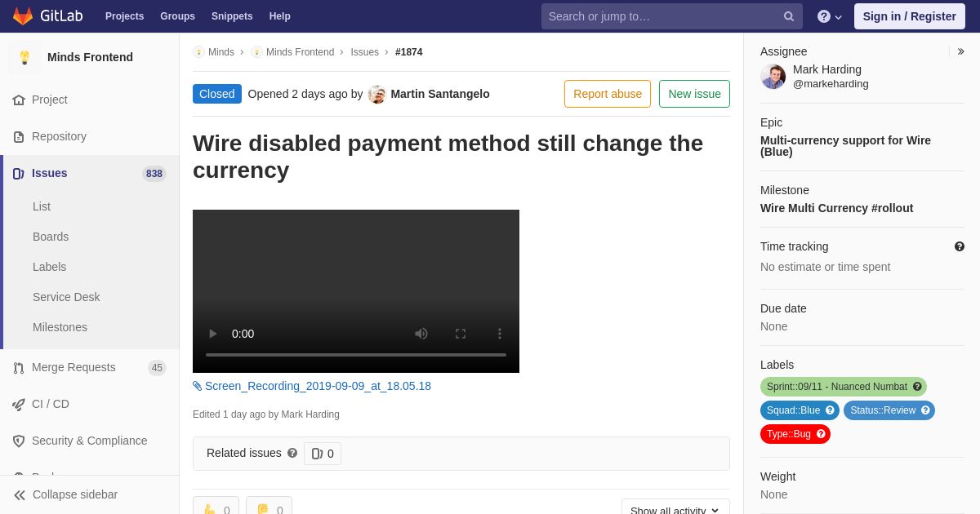Viewport: 980px width, 514px height.
Task: Click the Minds Frontend sidebar title
Action: [x=90, y=57]
